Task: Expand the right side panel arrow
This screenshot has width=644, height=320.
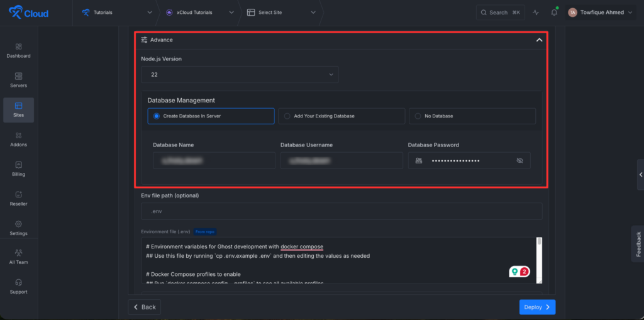Action: click(641, 175)
